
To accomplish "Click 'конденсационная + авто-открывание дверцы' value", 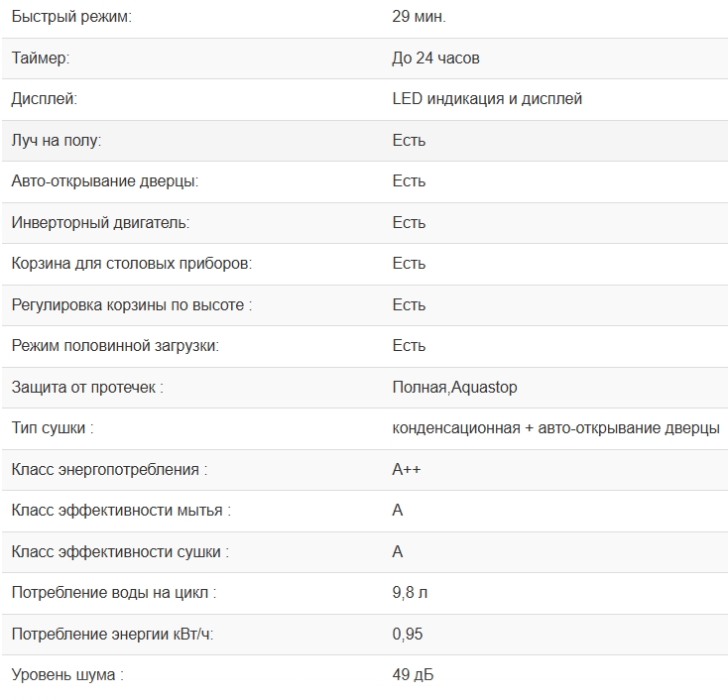I will (555, 428).
